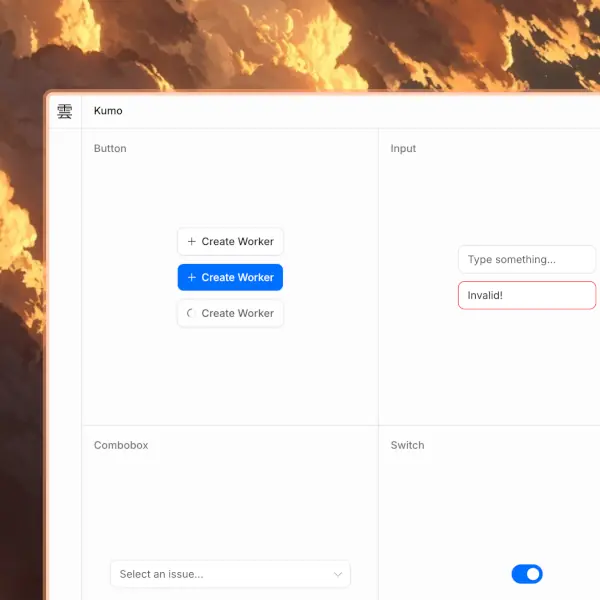Focus the Type something... input field

(527, 259)
